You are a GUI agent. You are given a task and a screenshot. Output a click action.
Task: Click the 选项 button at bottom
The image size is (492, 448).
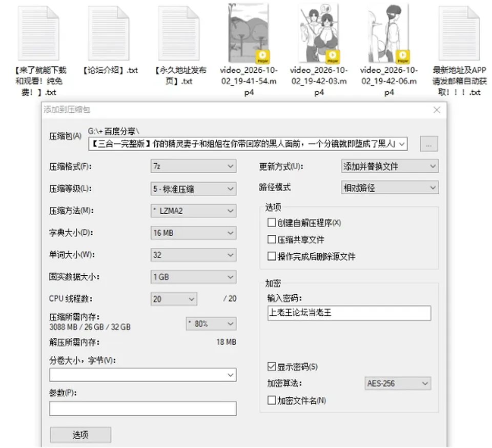click(80, 435)
